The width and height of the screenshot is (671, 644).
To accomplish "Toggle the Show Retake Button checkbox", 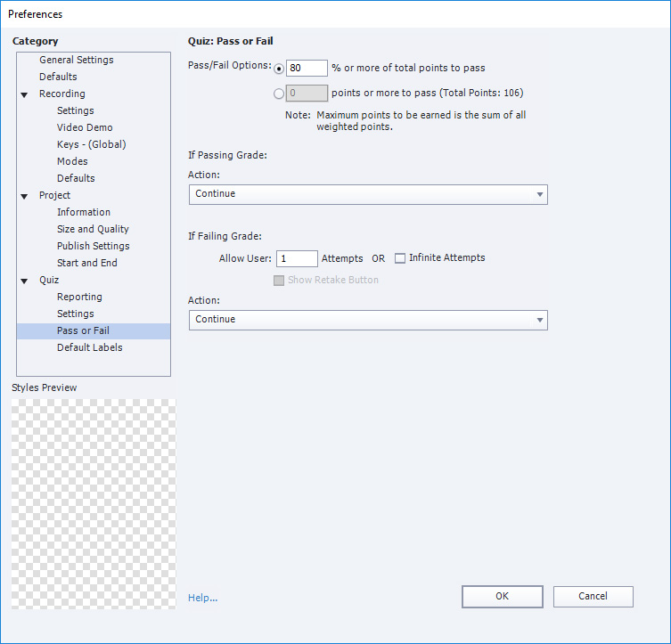I will pyautogui.click(x=279, y=281).
